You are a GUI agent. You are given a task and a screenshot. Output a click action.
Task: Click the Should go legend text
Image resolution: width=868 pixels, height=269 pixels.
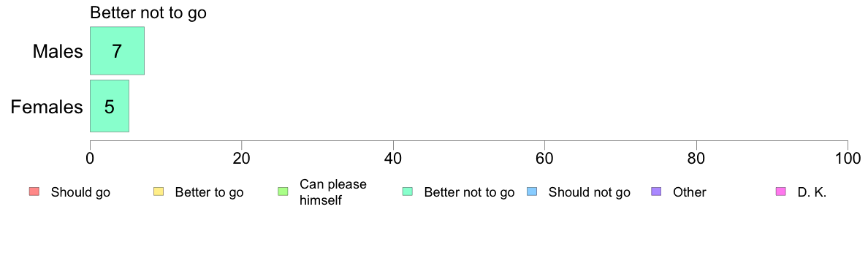click(x=81, y=193)
